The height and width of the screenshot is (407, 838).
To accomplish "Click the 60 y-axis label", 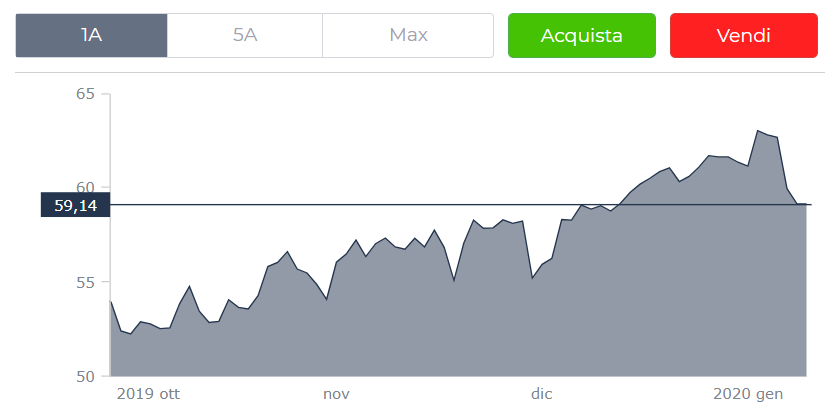I will tap(85, 188).
